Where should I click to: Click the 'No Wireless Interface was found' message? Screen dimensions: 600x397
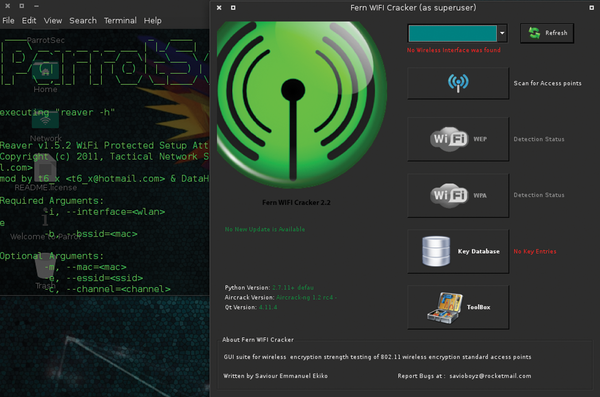(x=453, y=50)
